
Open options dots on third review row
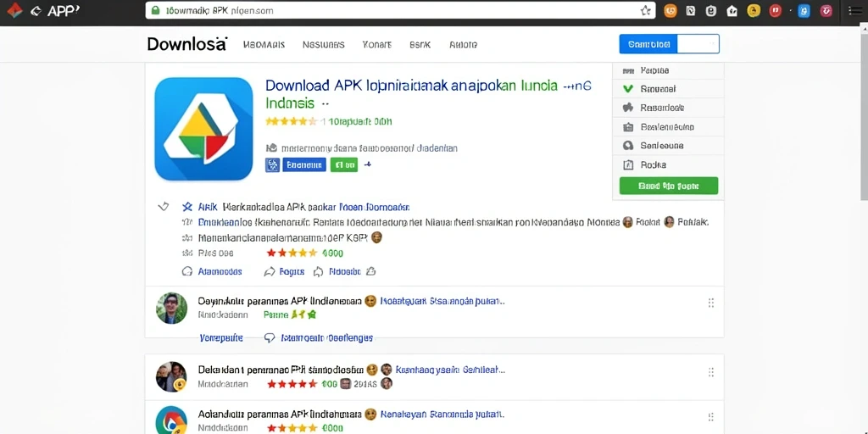711,417
